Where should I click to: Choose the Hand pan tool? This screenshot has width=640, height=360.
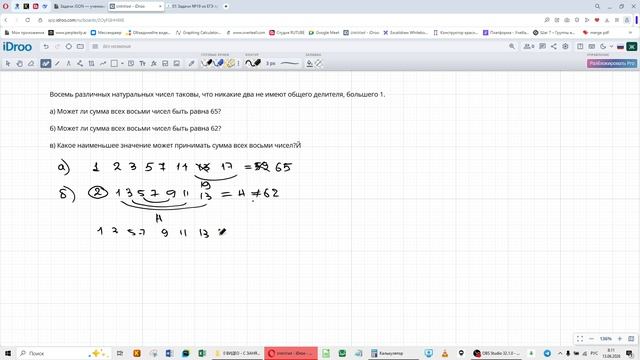[20, 63]
